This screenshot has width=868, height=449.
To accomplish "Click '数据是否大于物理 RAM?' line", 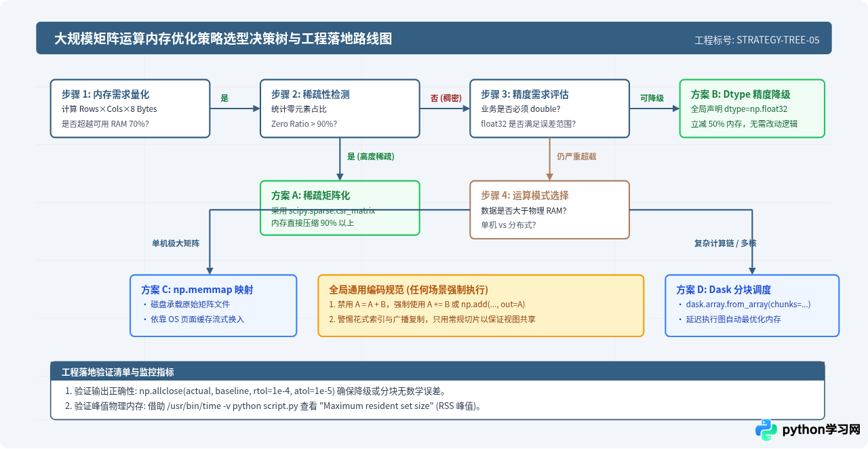I will pyautogui.click(x=524, y=210).
